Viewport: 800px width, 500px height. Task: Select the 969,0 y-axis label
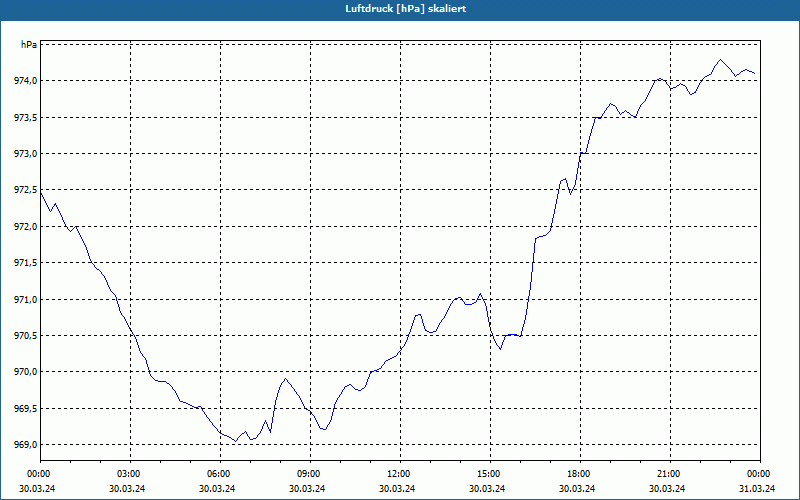tap(24, 445)
